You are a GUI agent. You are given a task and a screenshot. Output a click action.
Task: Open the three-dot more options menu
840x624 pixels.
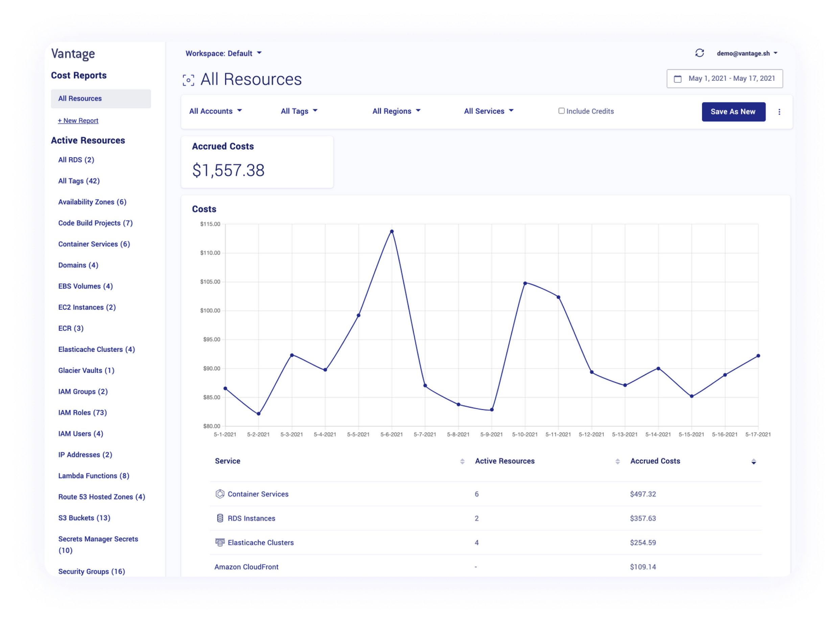click(779, 112)
